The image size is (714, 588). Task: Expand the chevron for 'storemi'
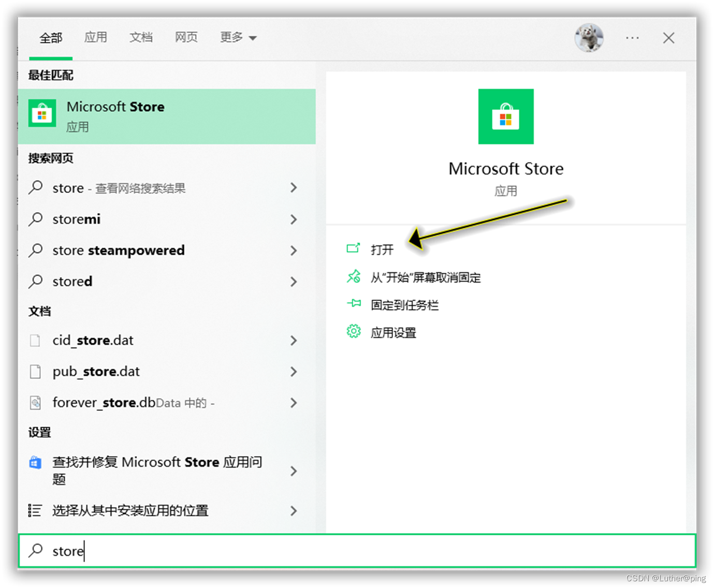coord(294,219)
